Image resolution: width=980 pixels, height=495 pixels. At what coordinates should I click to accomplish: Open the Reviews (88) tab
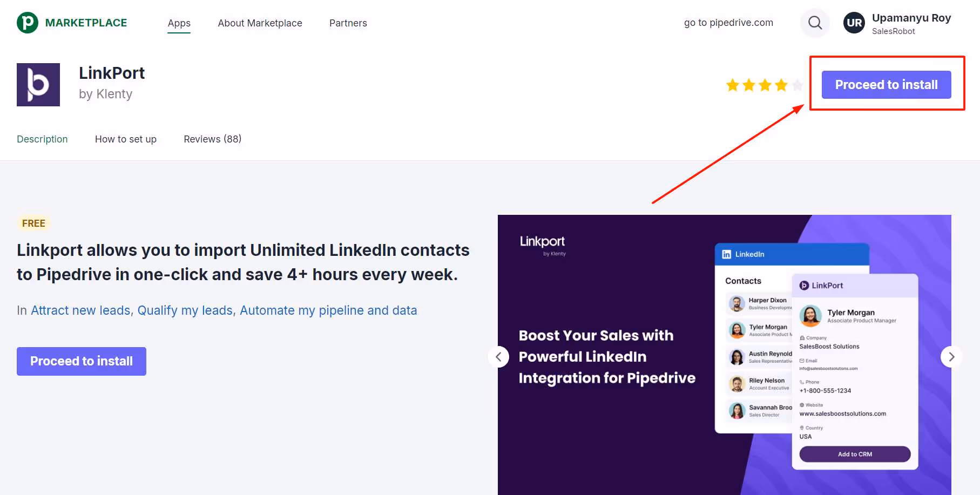[x=212, y=139]
